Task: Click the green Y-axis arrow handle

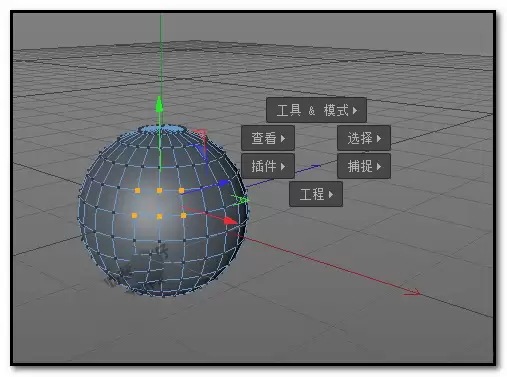Action: [159, 105]
